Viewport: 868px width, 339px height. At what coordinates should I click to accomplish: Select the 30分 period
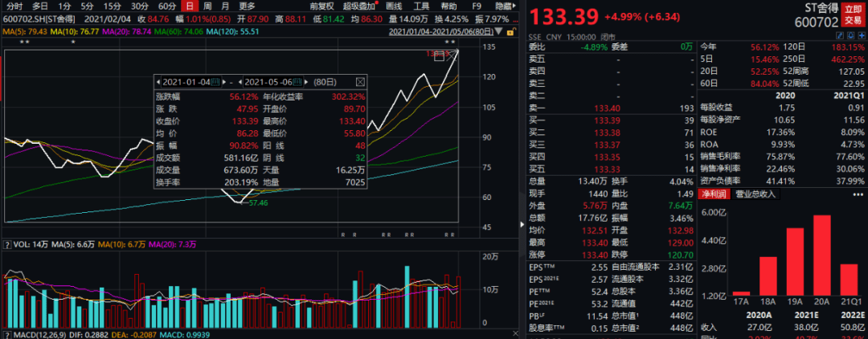140,6
